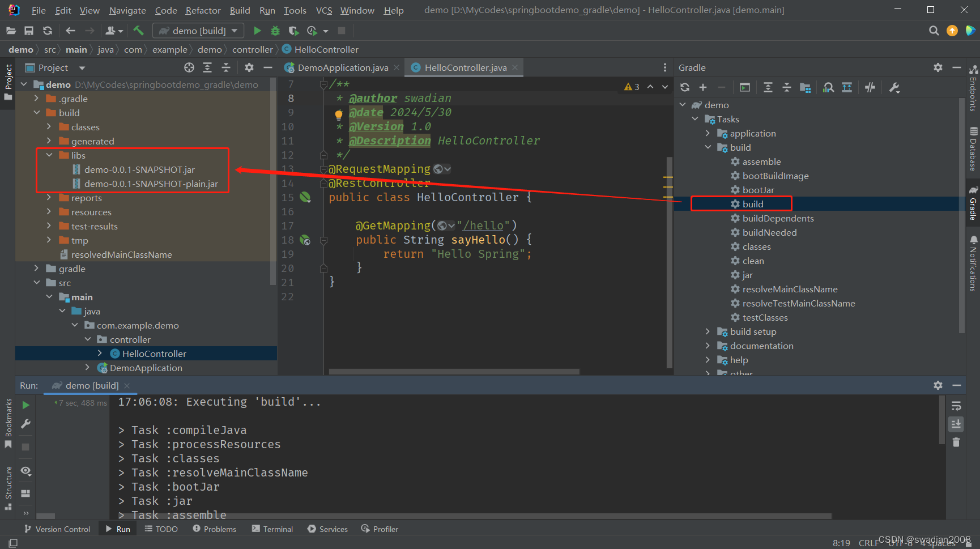Viewport: 980px width, 549px height.
Task: Collapse the libs folder in Project tree
Action: tap(49, 155)
